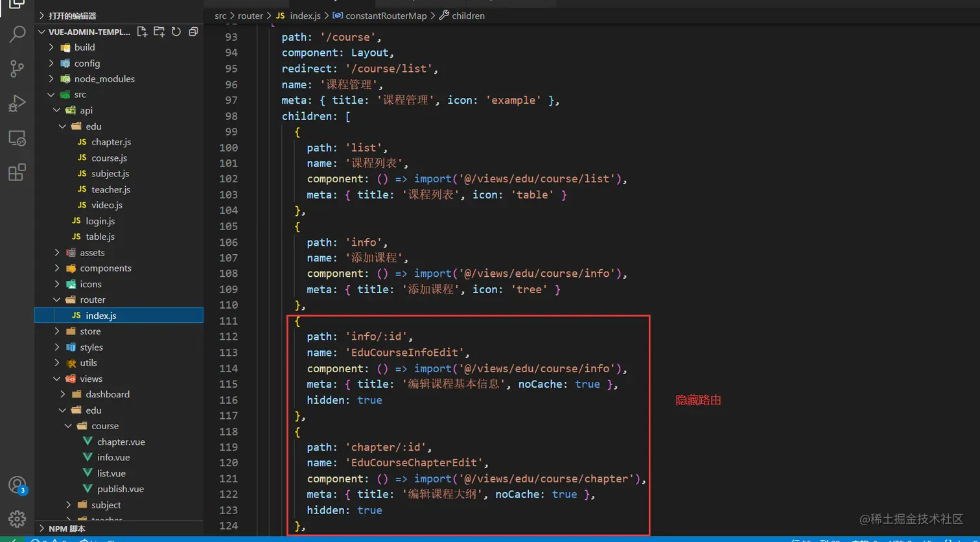The image size is (980, 542).
Task: Click the text 'EduCourseInfoEdit' in code
Action: point(406,353)
